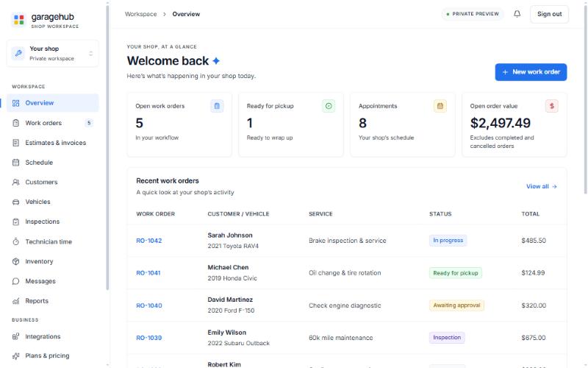The width and height of the screenshot is (588, 368).
Task: Click the Appointments calendar card icon
Action: [x=440, y=106]
